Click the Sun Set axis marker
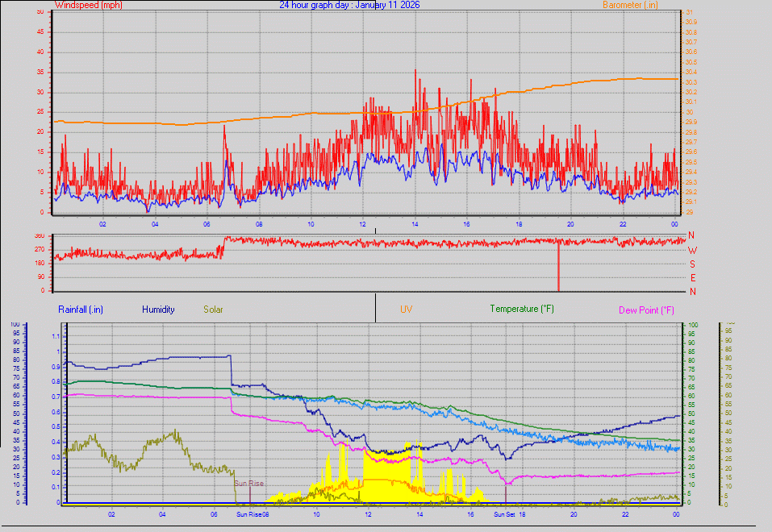The width and height of the screenshot is (772, 532). 504,512
